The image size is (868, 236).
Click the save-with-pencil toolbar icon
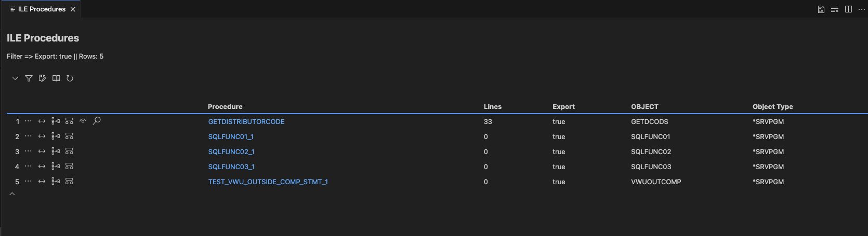click(43, 78)
